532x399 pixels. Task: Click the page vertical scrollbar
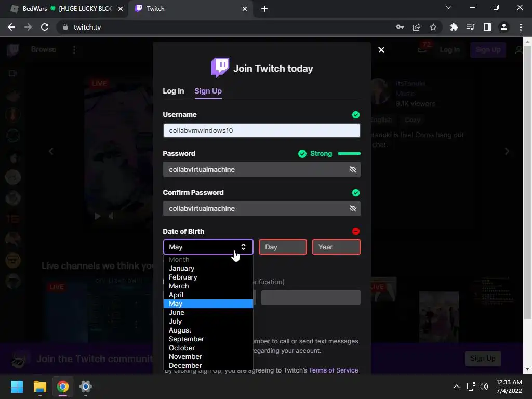(x=527, y=183)
